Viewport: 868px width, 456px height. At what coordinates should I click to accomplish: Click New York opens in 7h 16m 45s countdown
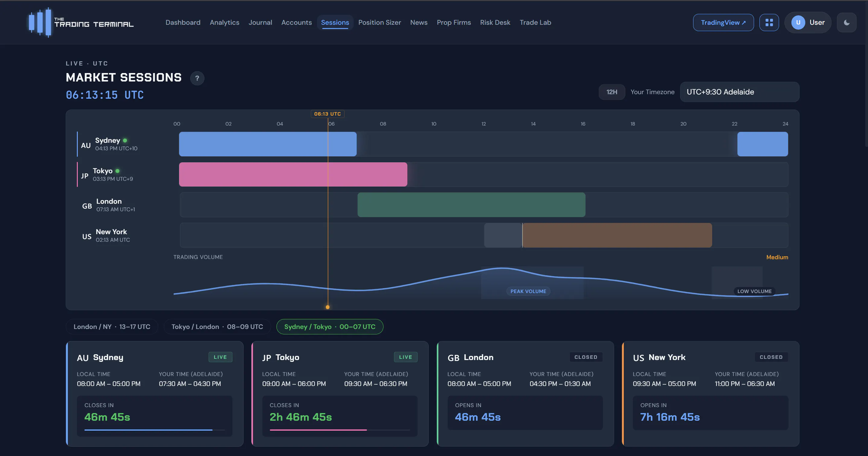[670, 417]
